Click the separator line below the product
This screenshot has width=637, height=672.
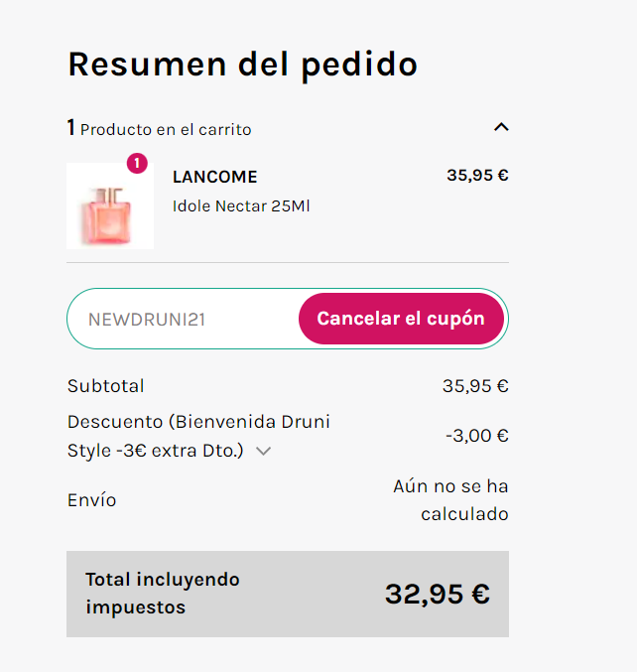[x=288, y=263]
